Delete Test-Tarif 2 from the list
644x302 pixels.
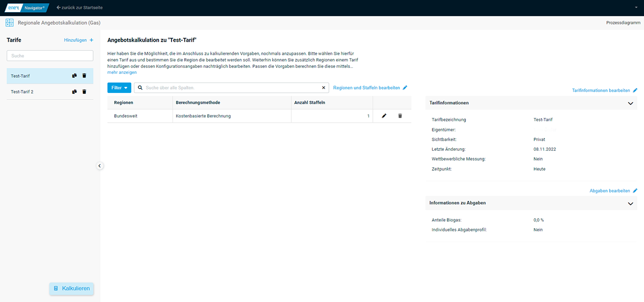85,92
